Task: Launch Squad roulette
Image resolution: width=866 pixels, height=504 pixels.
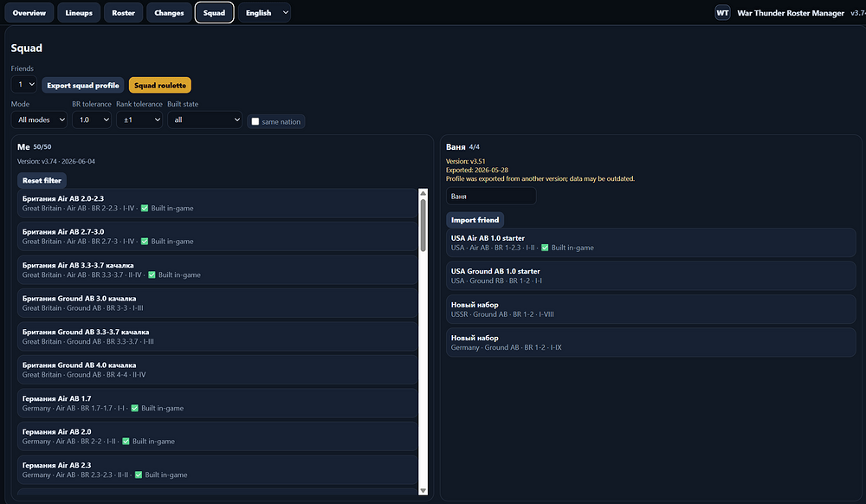Action: click(160, 85)
